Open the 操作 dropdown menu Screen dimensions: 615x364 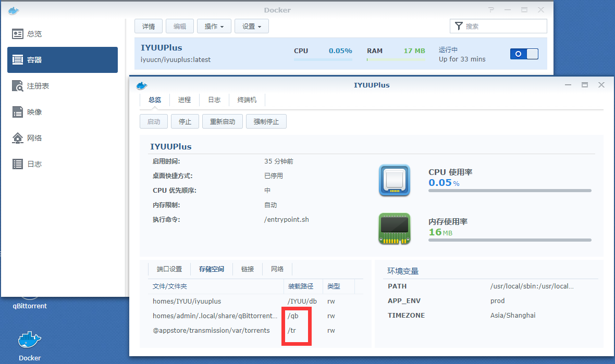pyautogui.click(x=214, y=26)
